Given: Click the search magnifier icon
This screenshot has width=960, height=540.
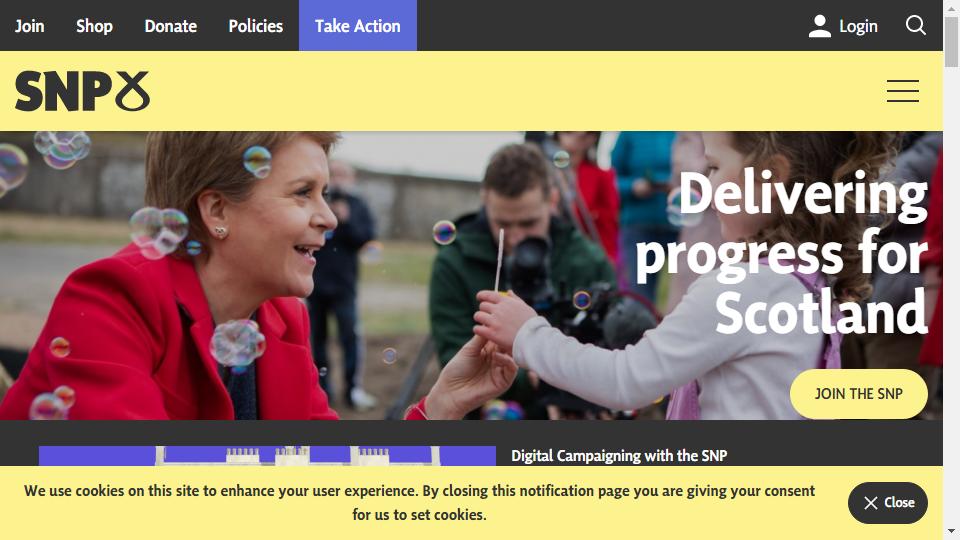Looking at the screenshot, I should tap(915, 26).
